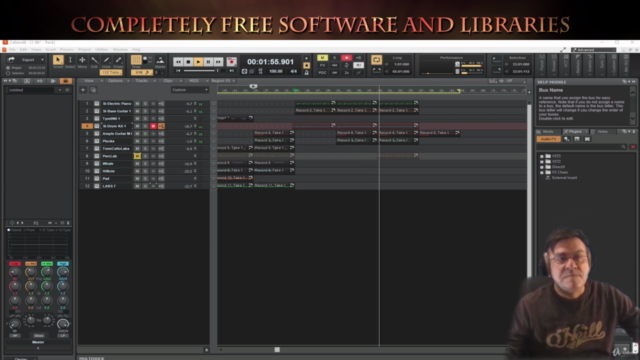This screenshot has width=640, height=360.
Task: Open the Edit menu
Action: pos(23,49)
